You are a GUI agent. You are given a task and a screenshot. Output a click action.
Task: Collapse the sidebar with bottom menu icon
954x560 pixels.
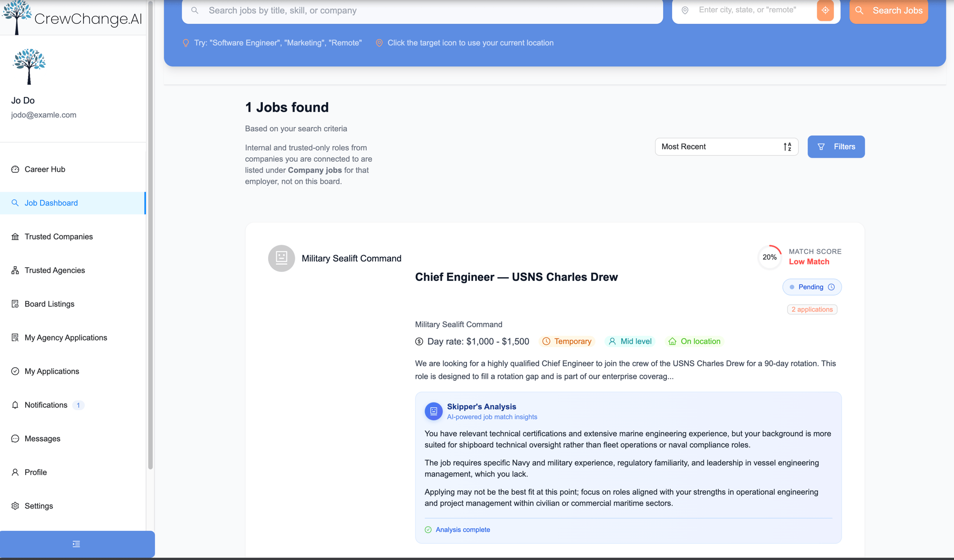coord(76,544)
